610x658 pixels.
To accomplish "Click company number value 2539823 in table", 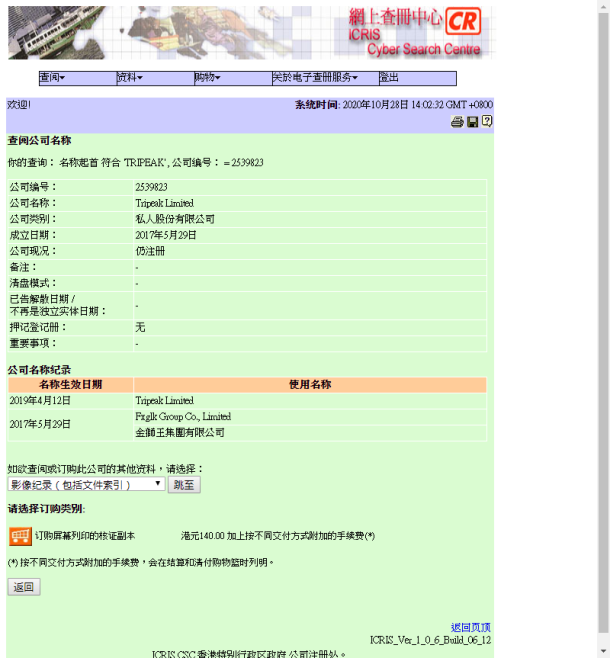I will (x=151, y=187).
